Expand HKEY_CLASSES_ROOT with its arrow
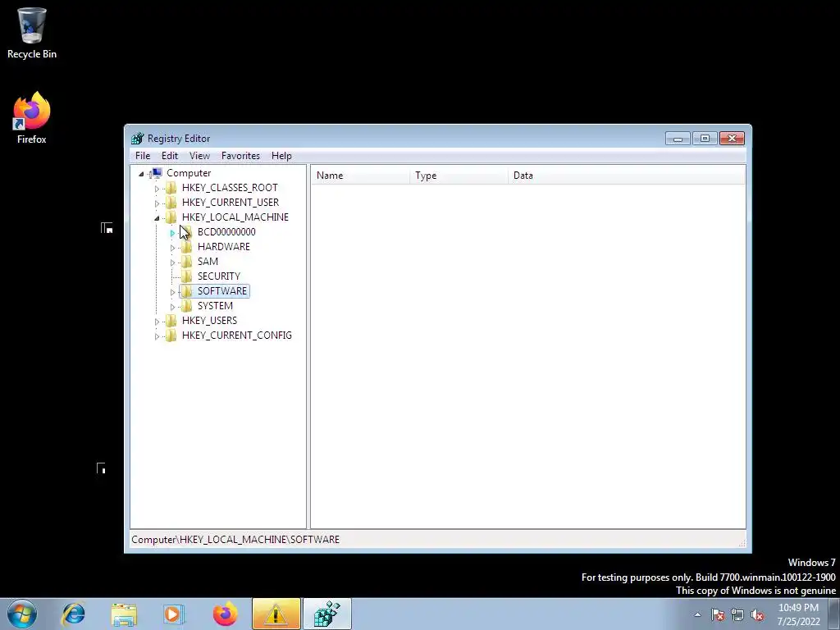Screen dimensions: 840x630 [157, 189]
